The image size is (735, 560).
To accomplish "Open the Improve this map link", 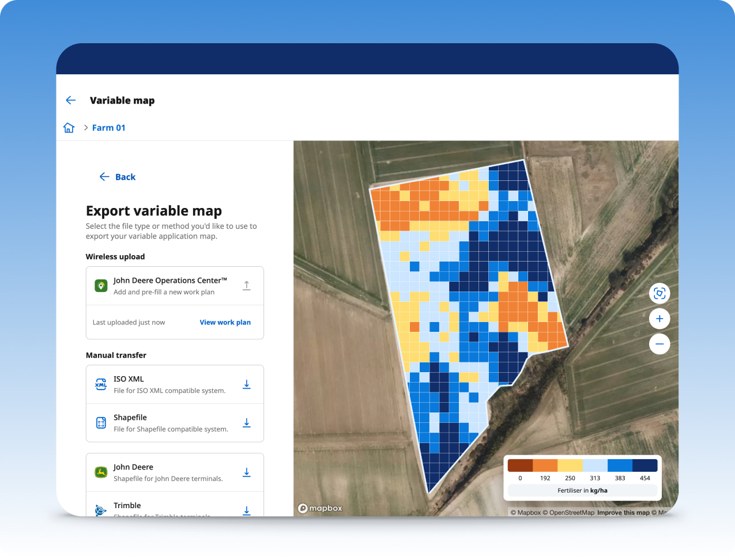I will [623, 513].
